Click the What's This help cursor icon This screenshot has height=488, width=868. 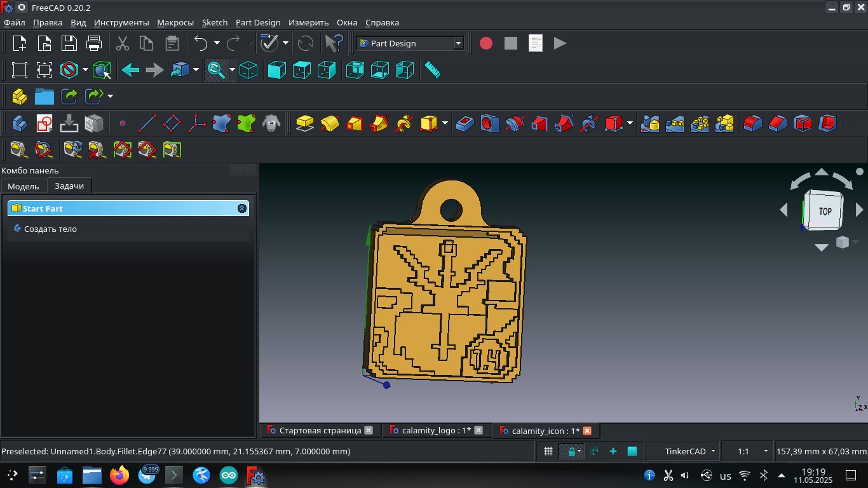point(334,43)
